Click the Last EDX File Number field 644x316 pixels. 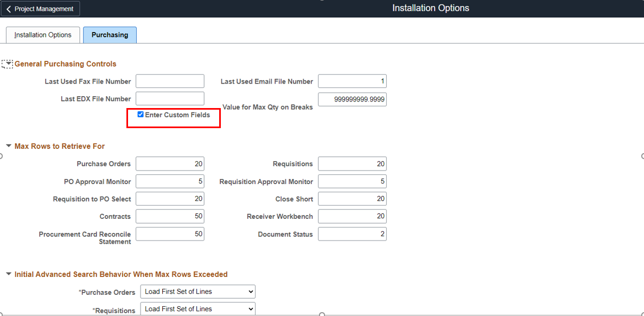pyautogui.click(x=170, y=99)
